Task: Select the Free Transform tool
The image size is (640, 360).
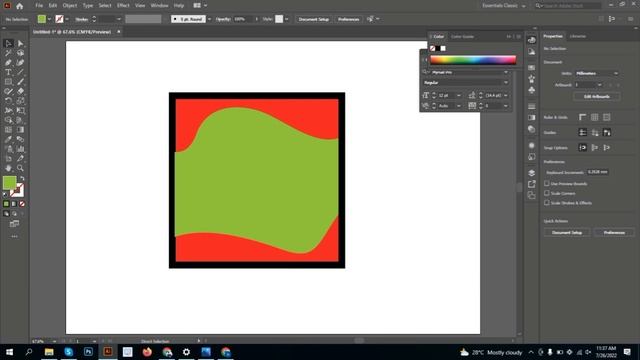Action: click(20, 111)
